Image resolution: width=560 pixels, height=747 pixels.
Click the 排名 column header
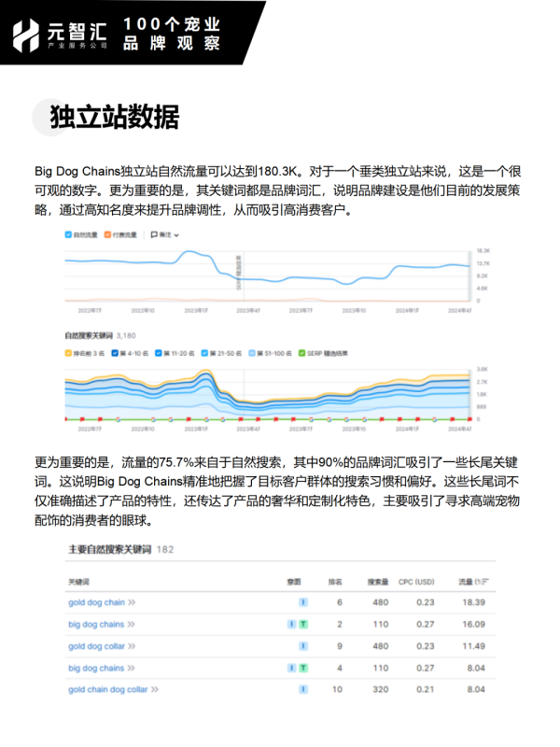[x=335, y=582]
